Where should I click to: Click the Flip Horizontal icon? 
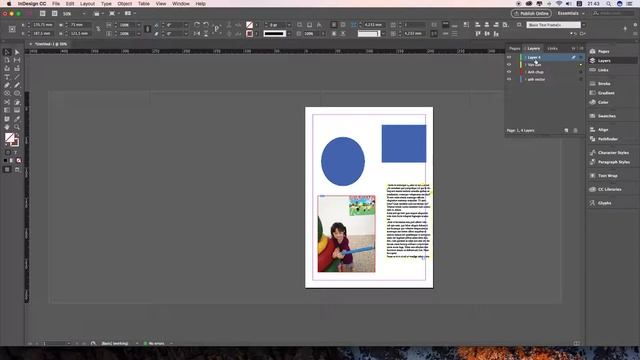pyautogui.click(x=197, y=33)
